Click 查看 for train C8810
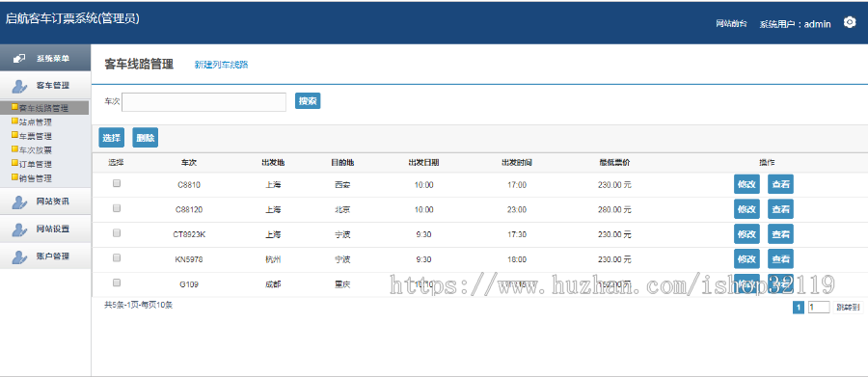The height and width of the screenshot is (377, 868). pos(780,184)
